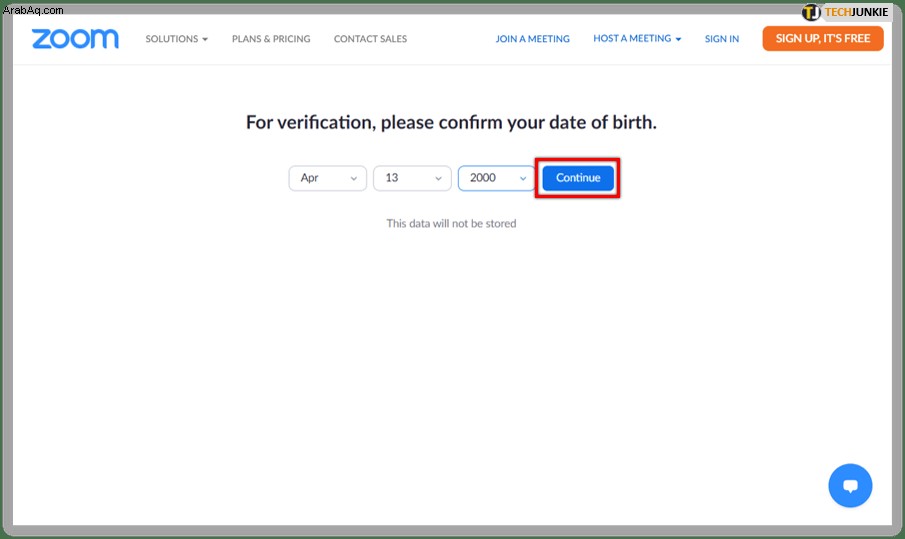Image resolution: width=905 pixels, height=539 pixels.
Task: Expand the Solutions menu
Action: tap(176, 39)
